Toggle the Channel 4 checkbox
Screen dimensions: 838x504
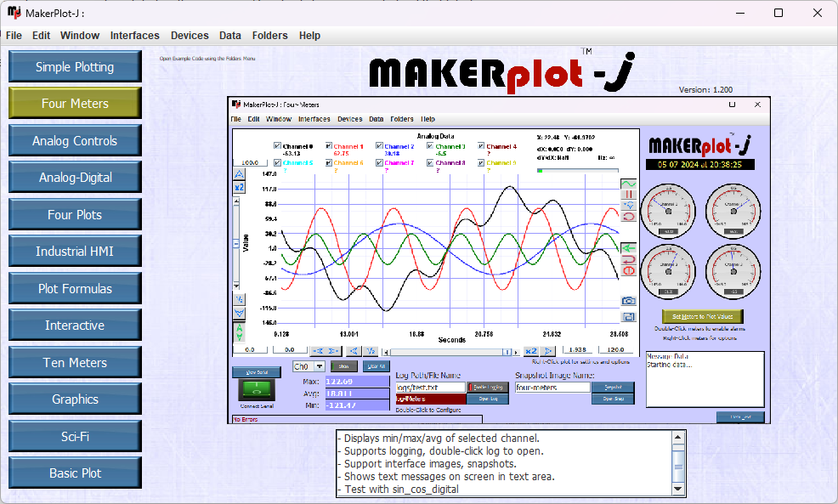(482, 146)
